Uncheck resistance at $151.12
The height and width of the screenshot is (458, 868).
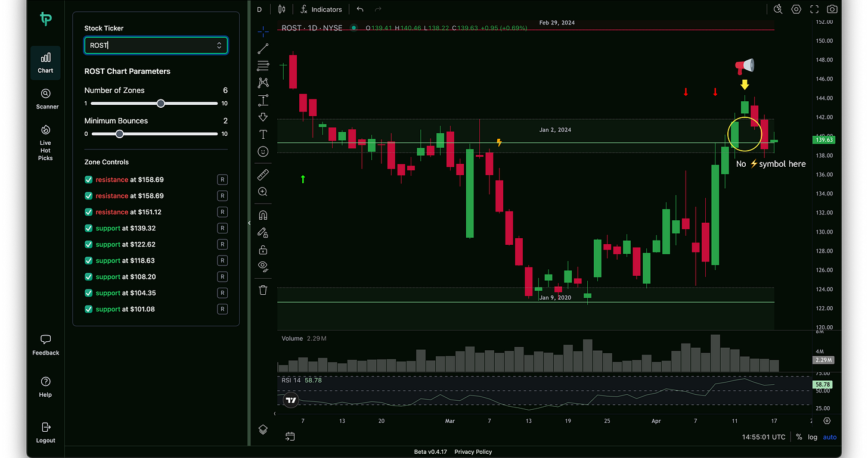88,212
